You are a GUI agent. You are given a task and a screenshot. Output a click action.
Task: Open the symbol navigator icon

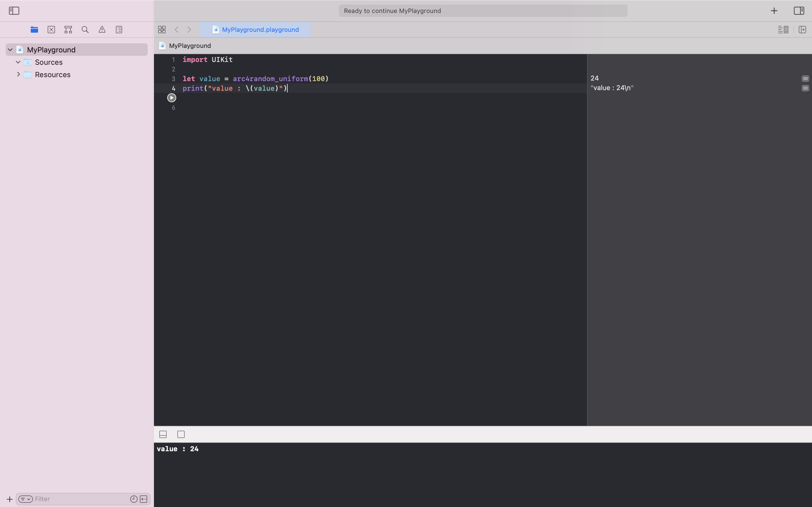click(68, 30)
